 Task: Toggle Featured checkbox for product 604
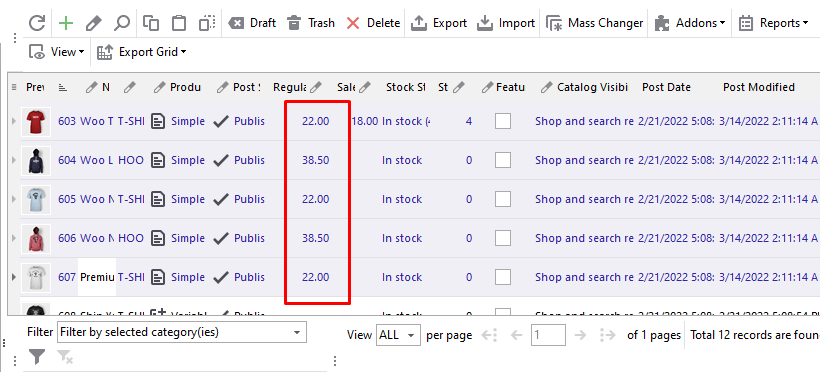click(x=503, y=160)
